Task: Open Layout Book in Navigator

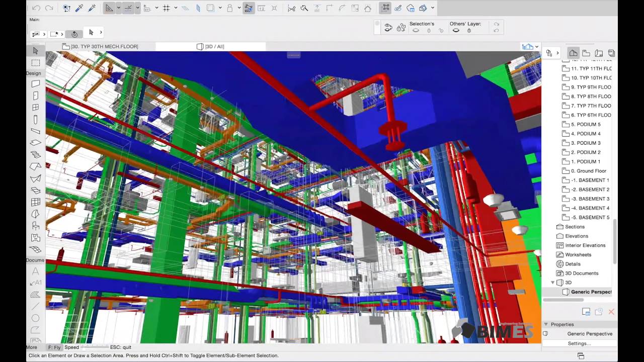Action: [599, 53]
